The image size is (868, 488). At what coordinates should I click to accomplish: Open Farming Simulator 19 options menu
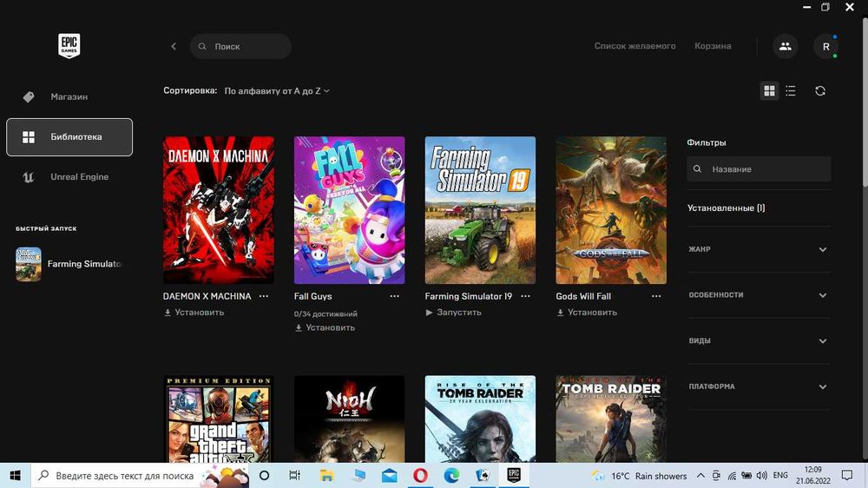coord(525,296)
